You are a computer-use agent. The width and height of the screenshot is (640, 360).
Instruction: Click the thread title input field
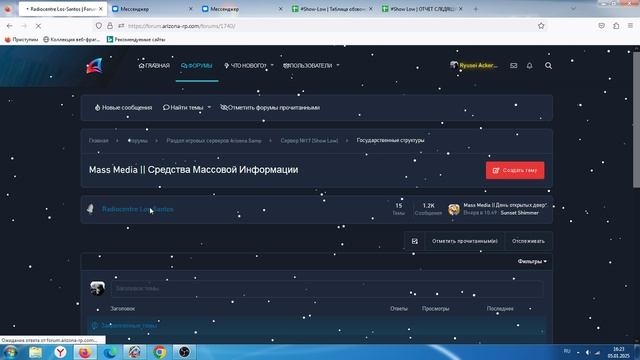327,289
